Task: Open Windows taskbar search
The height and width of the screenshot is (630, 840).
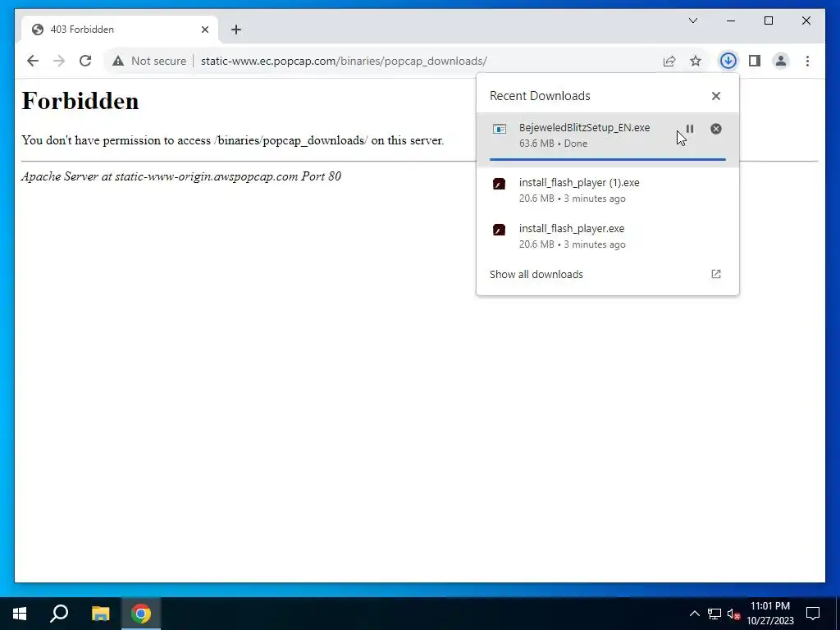Action: (59, 614)
